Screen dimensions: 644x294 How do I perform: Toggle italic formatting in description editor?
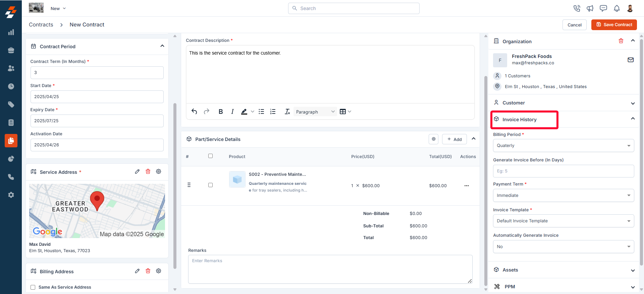(x=232, y=112)
